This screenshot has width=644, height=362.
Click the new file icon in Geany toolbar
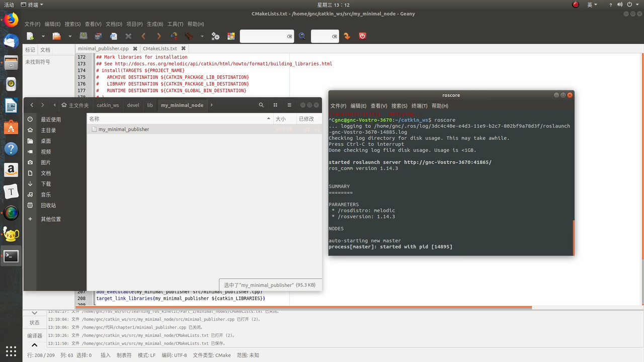[x=30, y=36]
